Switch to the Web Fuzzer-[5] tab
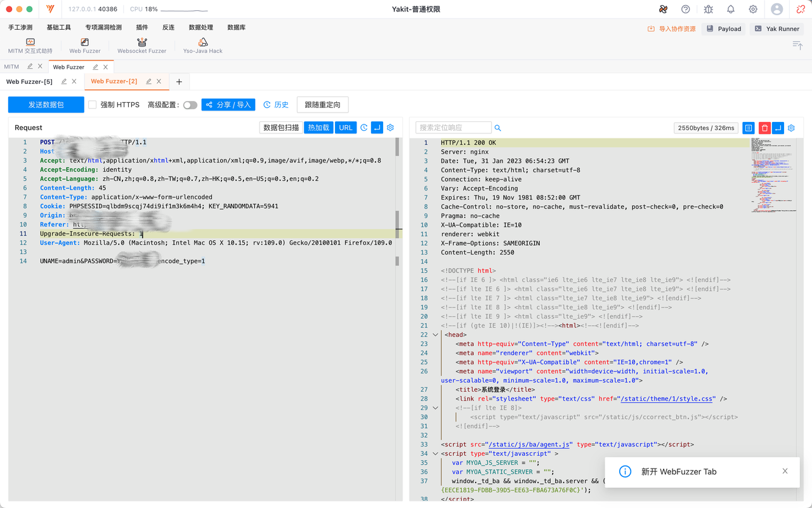The width and height of the screenshot is (812, 508). [x=29, y=81]
